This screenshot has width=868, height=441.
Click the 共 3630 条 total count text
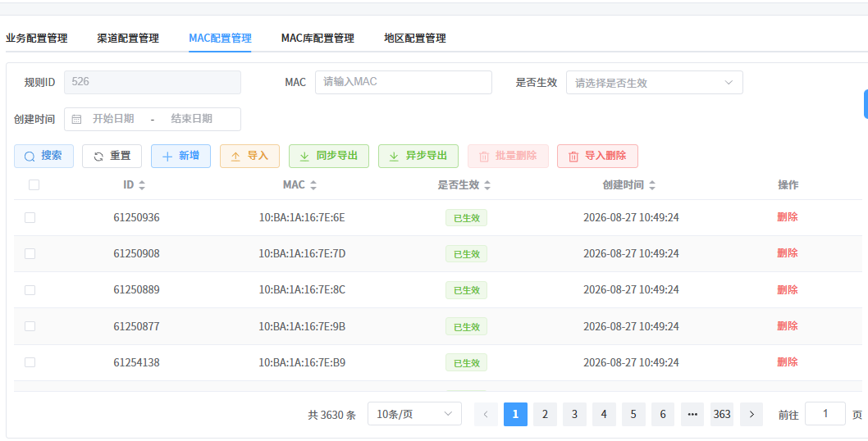pyautogui.click(x=331, y=415)
